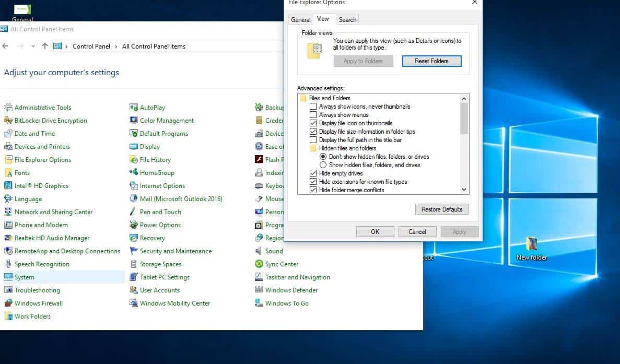Image resolution: width=620 pixels, height=364 pixels.
Task: Open Sync Center icon
Action: click(259, 264)
